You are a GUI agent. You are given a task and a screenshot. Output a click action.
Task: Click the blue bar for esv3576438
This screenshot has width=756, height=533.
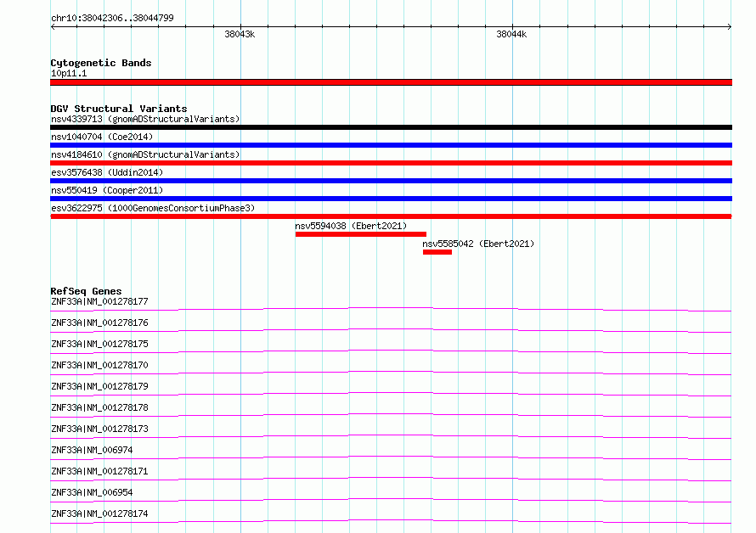coord(391,181)
